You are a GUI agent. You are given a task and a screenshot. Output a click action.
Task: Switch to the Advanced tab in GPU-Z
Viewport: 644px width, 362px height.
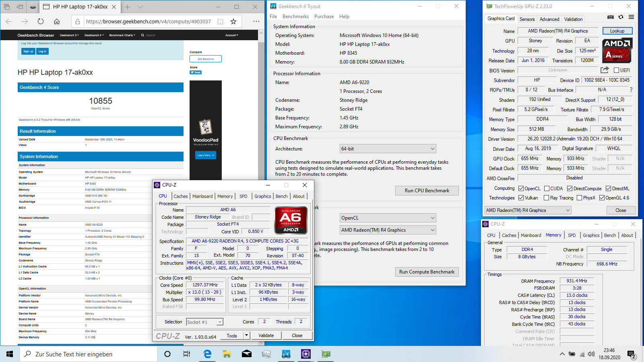(549, 19)
